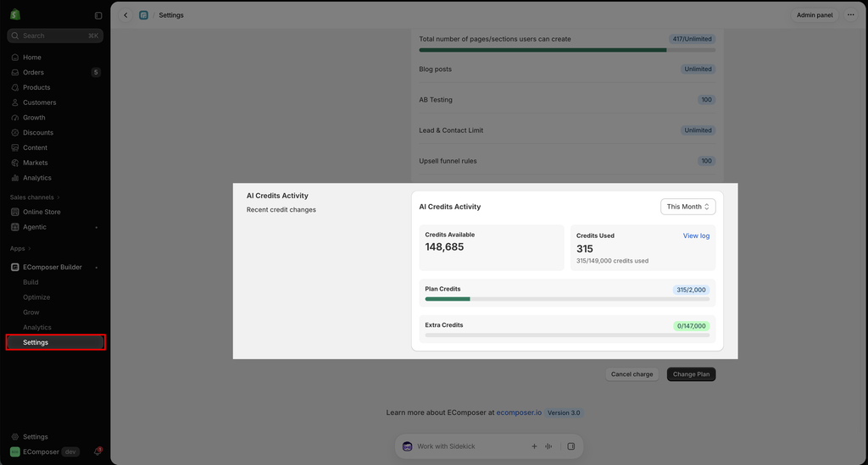Click the Change Plan button
The width and height of the screenshot is (868, 465).
point(691,374)
